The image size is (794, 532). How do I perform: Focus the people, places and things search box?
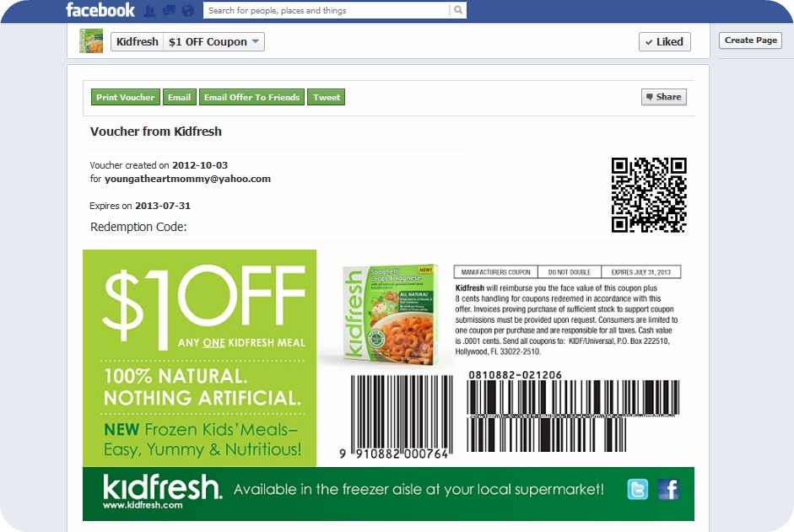click(326, 10)
